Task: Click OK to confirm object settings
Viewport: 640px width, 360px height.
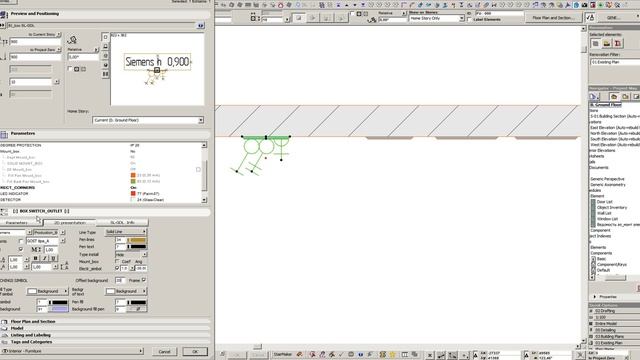Action: pos(195,351)
